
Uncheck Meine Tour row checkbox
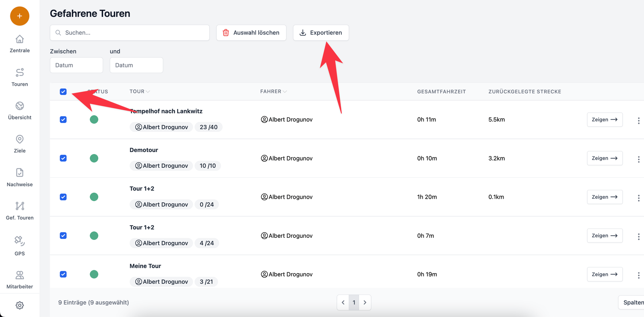63,274
